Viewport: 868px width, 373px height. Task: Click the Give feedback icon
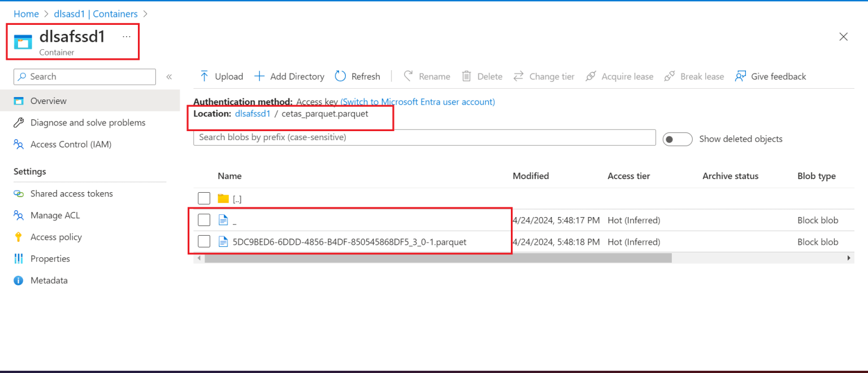pos(740,76)
